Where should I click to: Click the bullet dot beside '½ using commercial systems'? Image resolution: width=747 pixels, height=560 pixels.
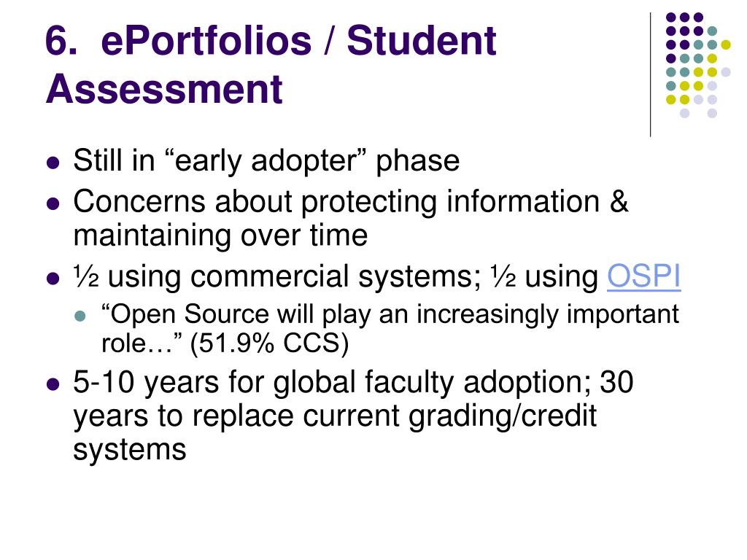pyautogui.click(x=53, y=278)
